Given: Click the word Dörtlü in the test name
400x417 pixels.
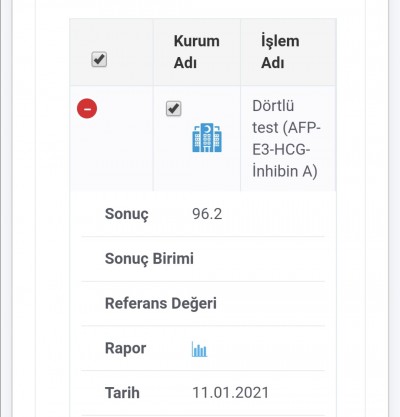Looking at the screenshot, I should pos(273,106).
